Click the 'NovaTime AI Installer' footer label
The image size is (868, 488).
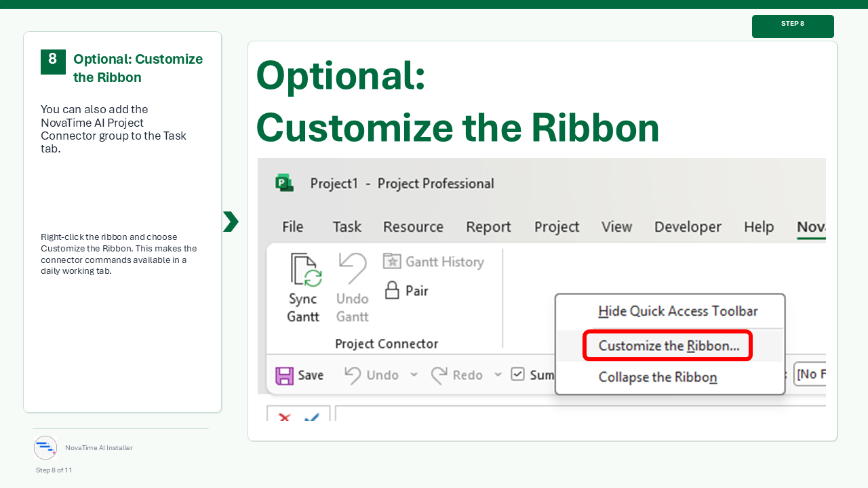(x=99, y=447)
